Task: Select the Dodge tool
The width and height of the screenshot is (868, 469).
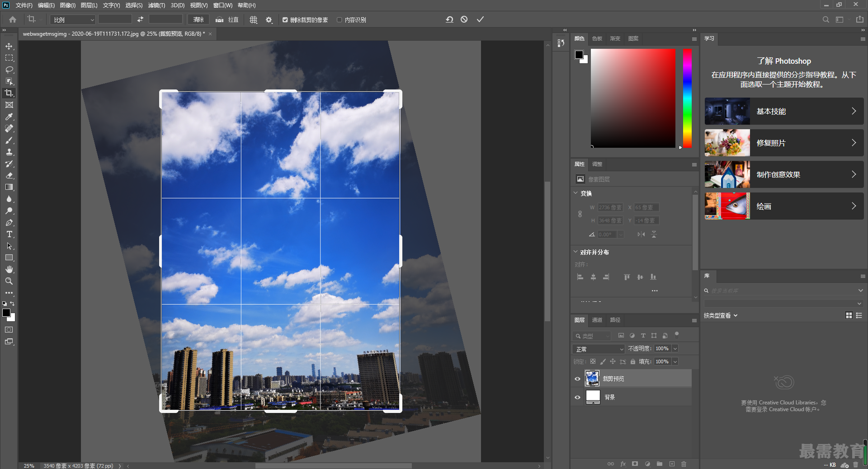Action: pyautogui.click(x=9, y=211)
